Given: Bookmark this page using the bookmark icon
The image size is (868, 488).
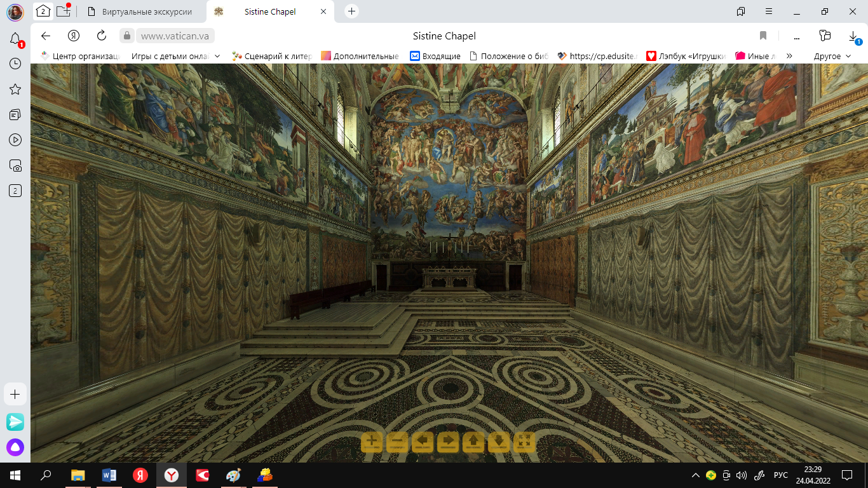Looking at the screenshot, I should pyautogui.click(x=763, y=36).
